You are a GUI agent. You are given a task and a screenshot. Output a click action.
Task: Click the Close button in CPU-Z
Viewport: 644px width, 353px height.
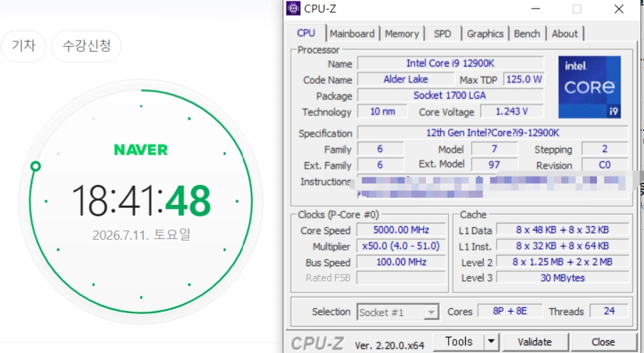(603, 342)
